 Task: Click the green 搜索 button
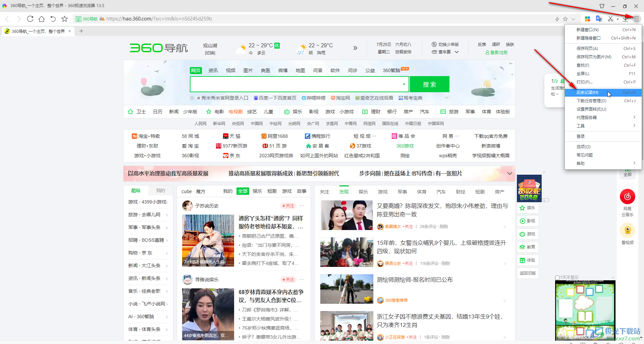click(x=429, y=84)
